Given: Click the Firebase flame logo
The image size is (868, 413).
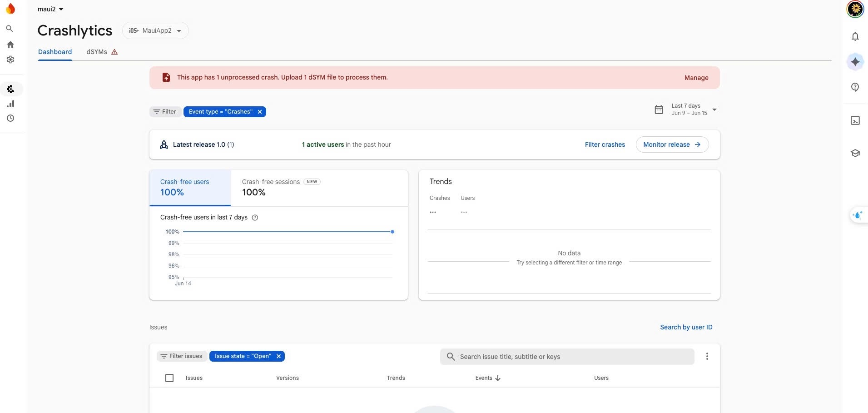Looking at the screenshot, I should click(x=10, y=9).
